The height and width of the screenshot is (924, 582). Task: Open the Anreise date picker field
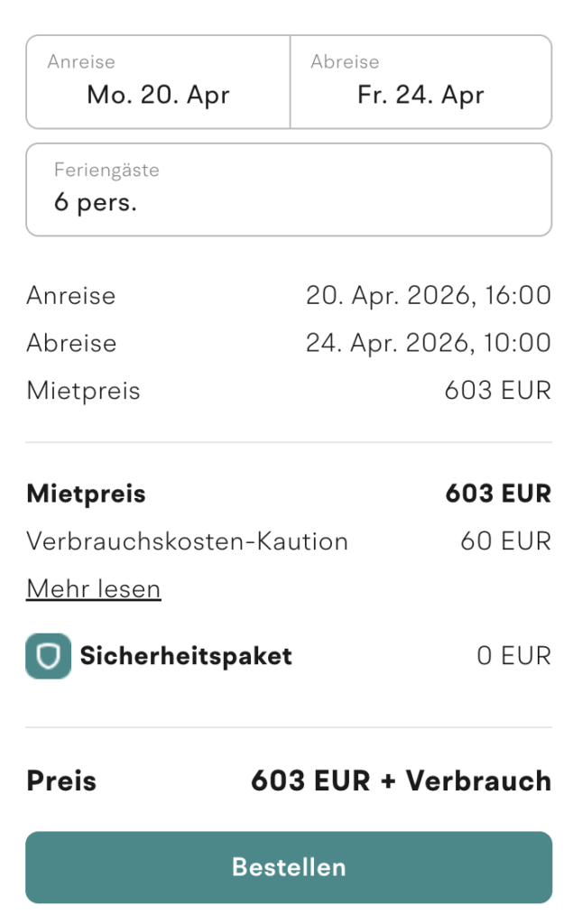[158, 82]
